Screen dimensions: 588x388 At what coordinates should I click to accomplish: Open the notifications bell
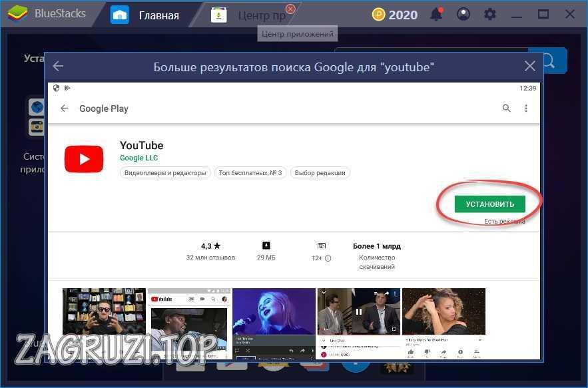436,14
